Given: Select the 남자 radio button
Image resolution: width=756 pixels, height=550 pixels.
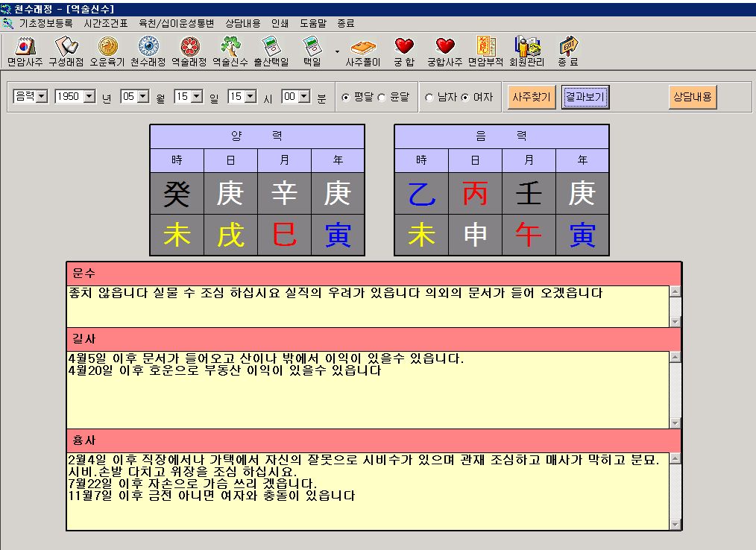Looking at the screenshot, I should tap(429, 98).
